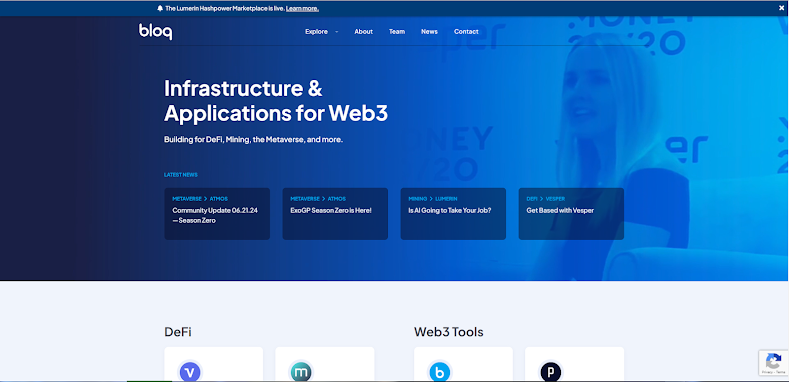Click the Infrastructure & Applications for Web3 headline

tap(276, 101)
